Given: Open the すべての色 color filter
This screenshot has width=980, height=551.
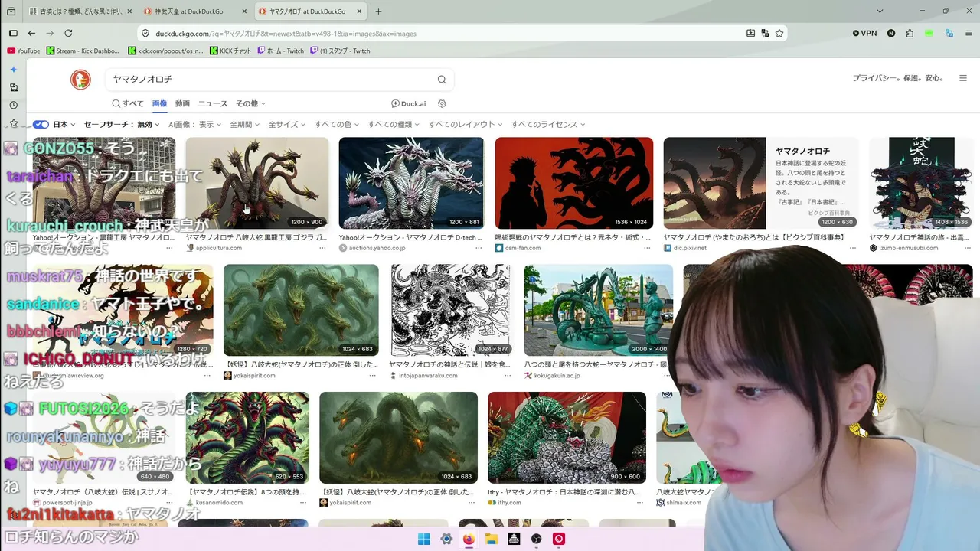Looking at the screenshot, I should tap(337, 124).
